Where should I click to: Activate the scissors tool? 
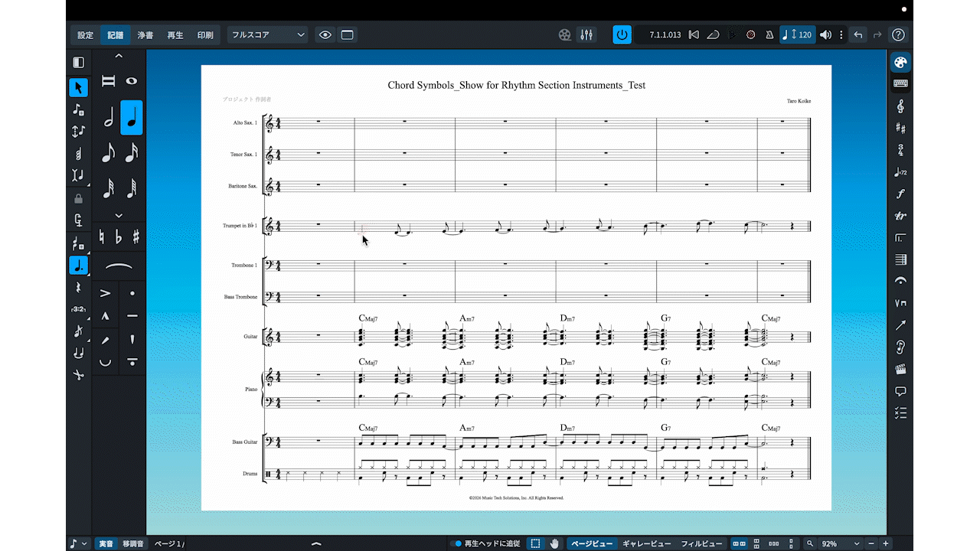pos(78,375)
